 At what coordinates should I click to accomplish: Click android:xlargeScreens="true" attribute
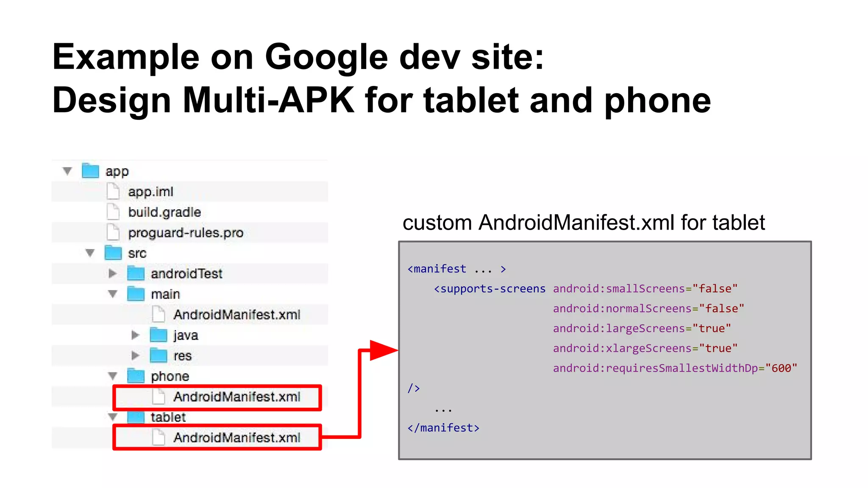point(645,349)
